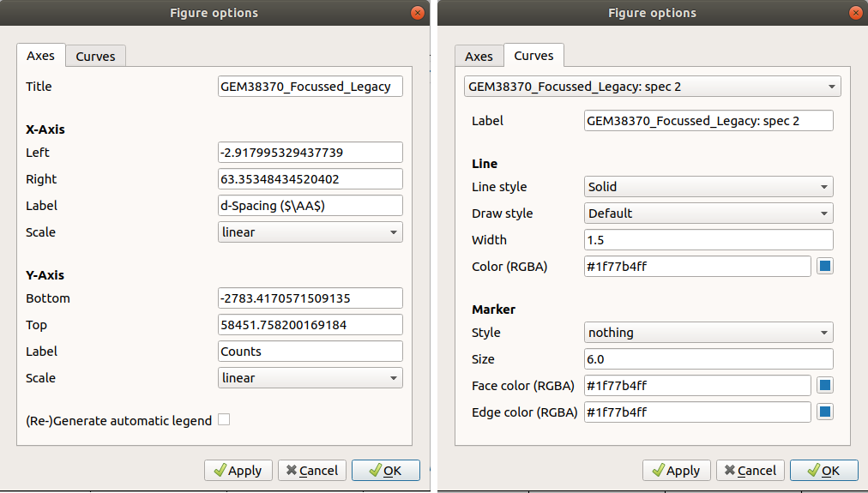The height and width of the screenshot is (493, 868).
Task: Click Cancel in the dialog with Curves settings
Action: pos(747,471)
